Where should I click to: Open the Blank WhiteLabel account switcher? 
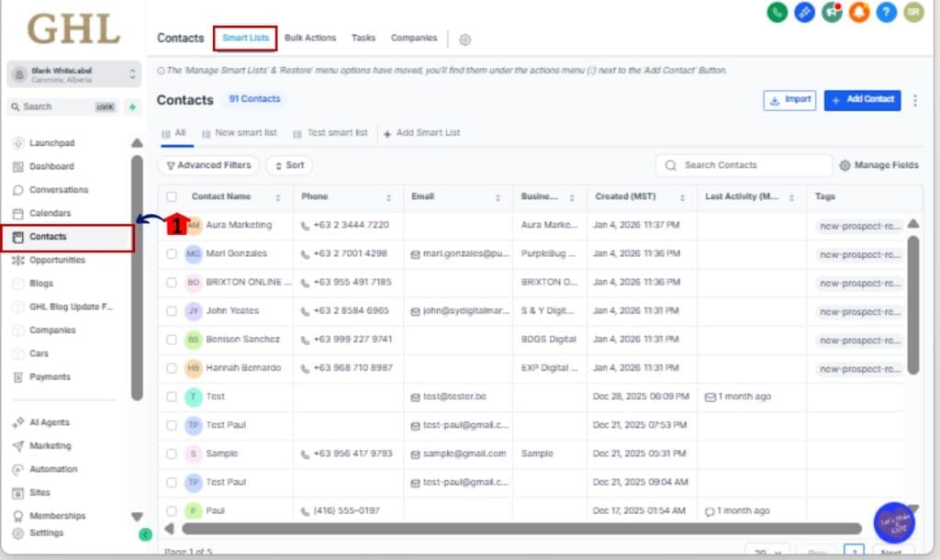coord(73,75)
